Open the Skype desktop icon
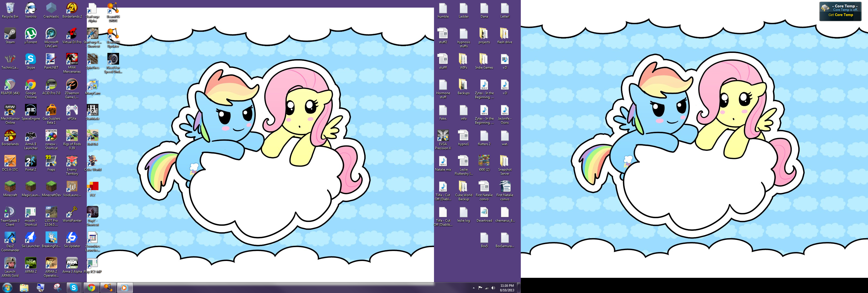 coord(31,61)
